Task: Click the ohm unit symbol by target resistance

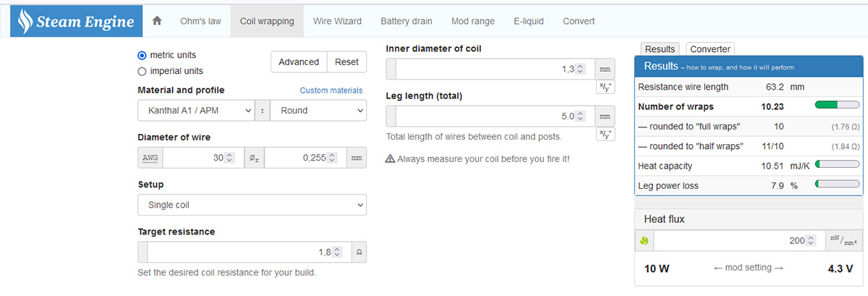Action: pyautogui.click(x=358, y=252)
